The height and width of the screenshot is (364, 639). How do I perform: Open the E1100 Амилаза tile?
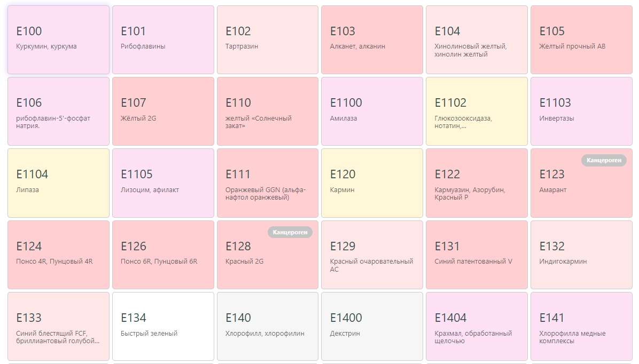(x=372, y=111)
